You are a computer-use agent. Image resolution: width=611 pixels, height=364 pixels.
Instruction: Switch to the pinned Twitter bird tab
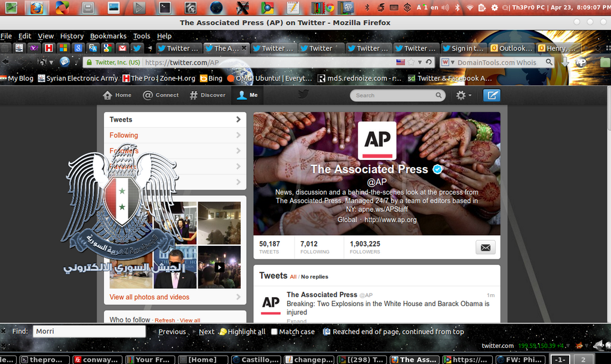click(x=137, y=48)
